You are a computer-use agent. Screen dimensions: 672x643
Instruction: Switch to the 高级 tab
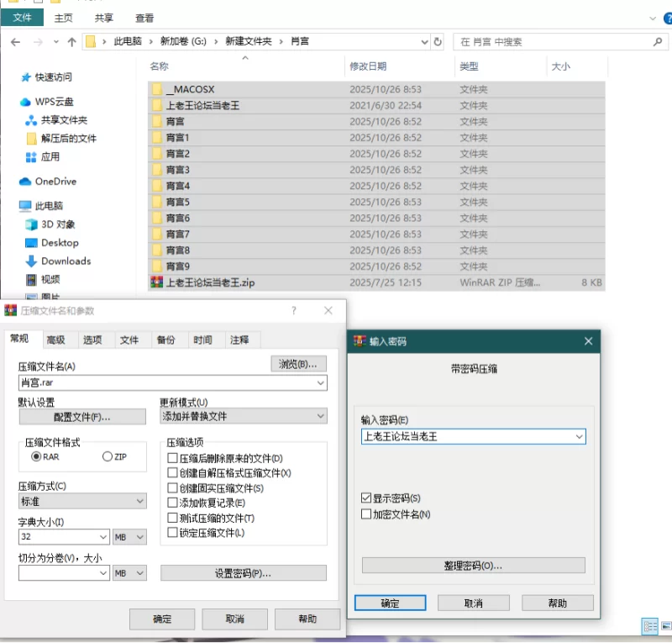click(57, 340)
